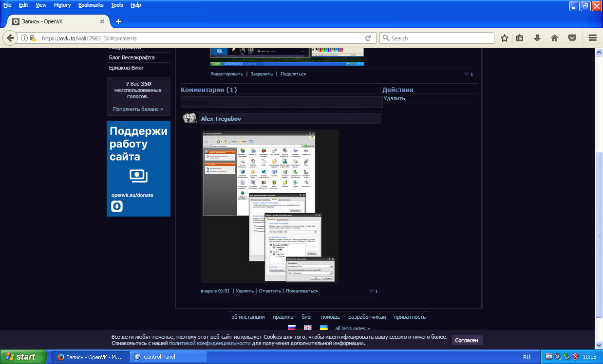Open the Пополнить баланс link

(138, 109)
